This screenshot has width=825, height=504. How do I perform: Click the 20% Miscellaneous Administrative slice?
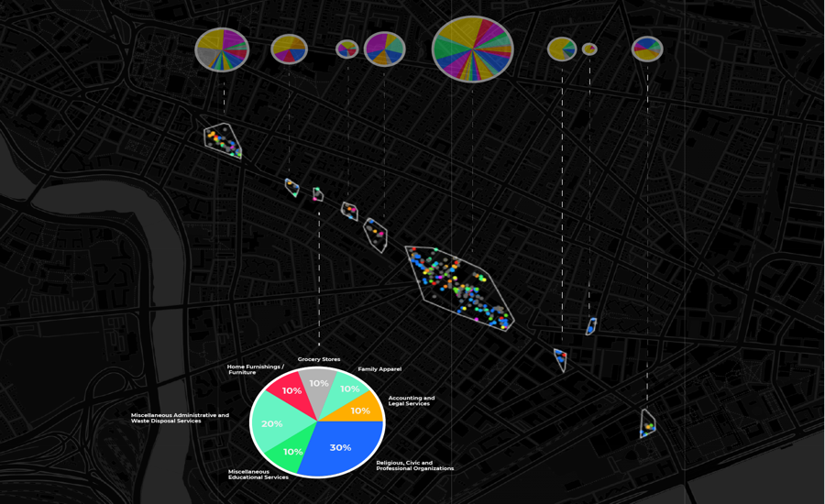tap(272, 423)
